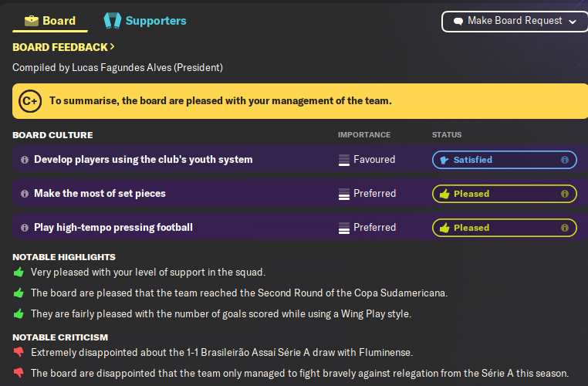The height and width of the screenshot is (386, 588).
Task: Click info icon in pressing football Pleased pill
Action: (565, 228)
